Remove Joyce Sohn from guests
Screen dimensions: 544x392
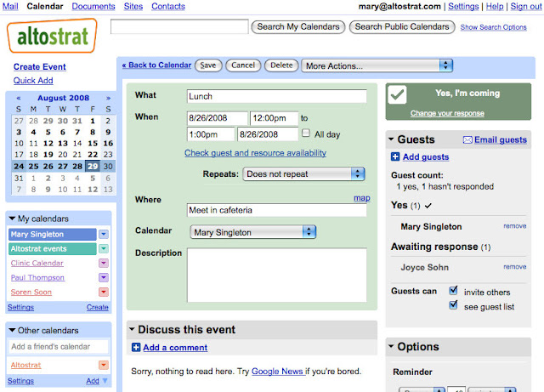coord(515,267)
